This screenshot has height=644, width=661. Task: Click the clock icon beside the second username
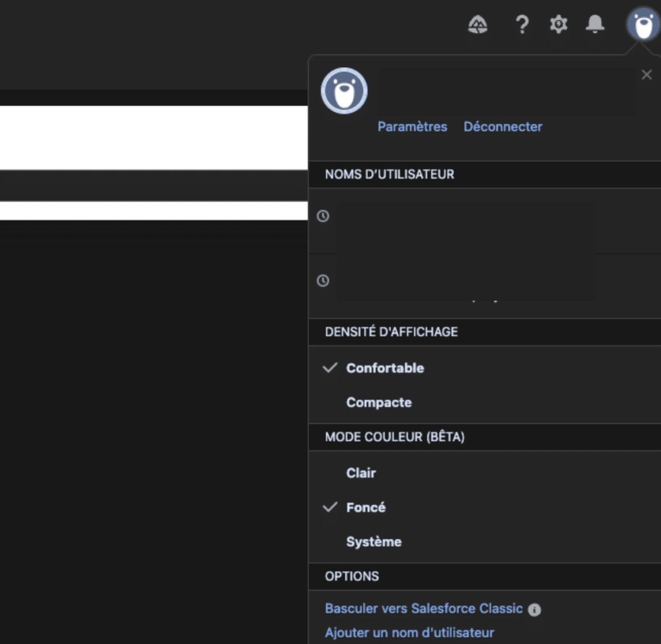click(323, 280)
